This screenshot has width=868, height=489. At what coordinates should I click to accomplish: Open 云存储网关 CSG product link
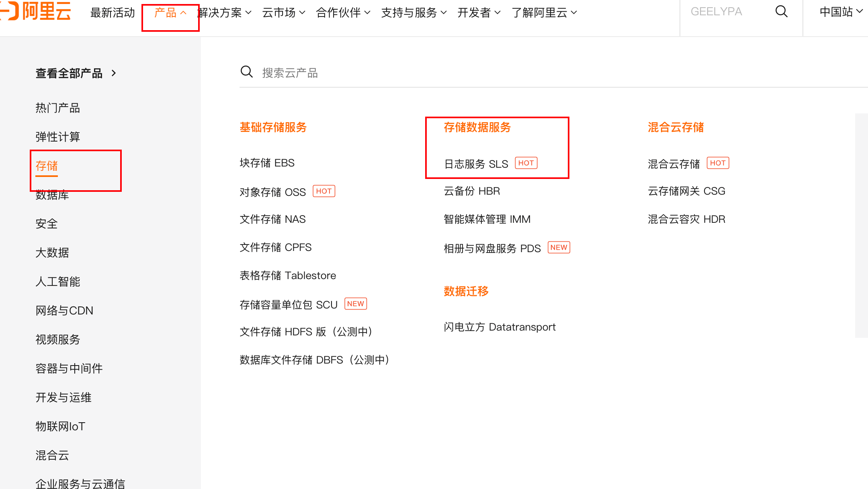coord(687,191)
